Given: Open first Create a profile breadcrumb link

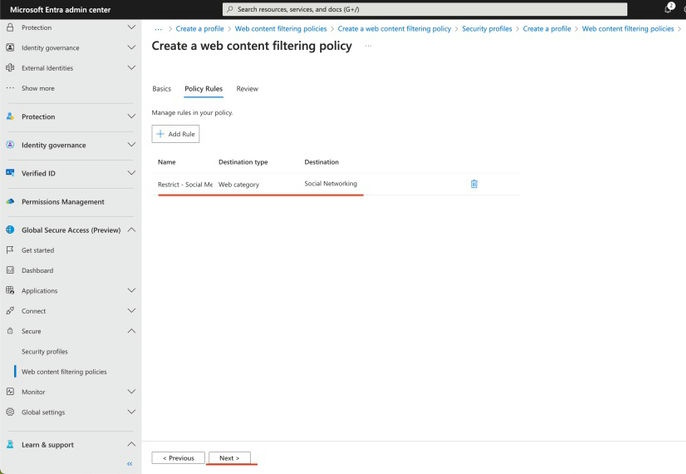Looking at the screenshot, I should coord(200,28).
